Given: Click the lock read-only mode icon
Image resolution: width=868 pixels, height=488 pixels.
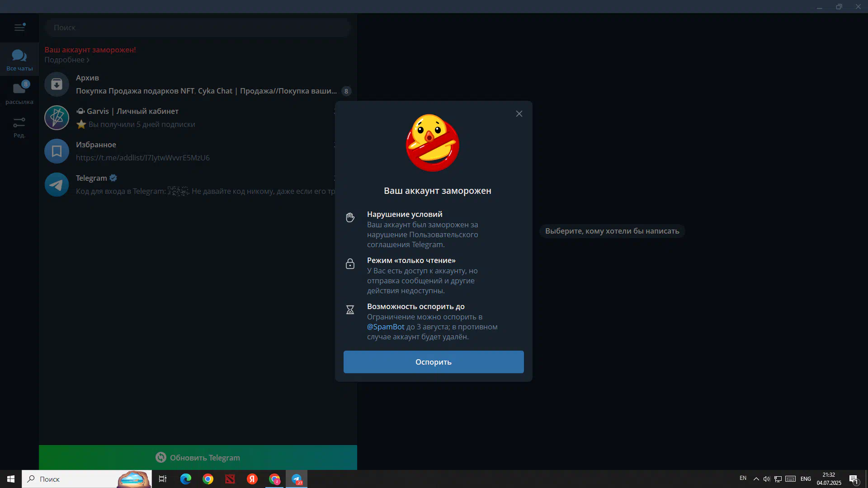Looking at the screenshot, I should [x=350, y=264].
